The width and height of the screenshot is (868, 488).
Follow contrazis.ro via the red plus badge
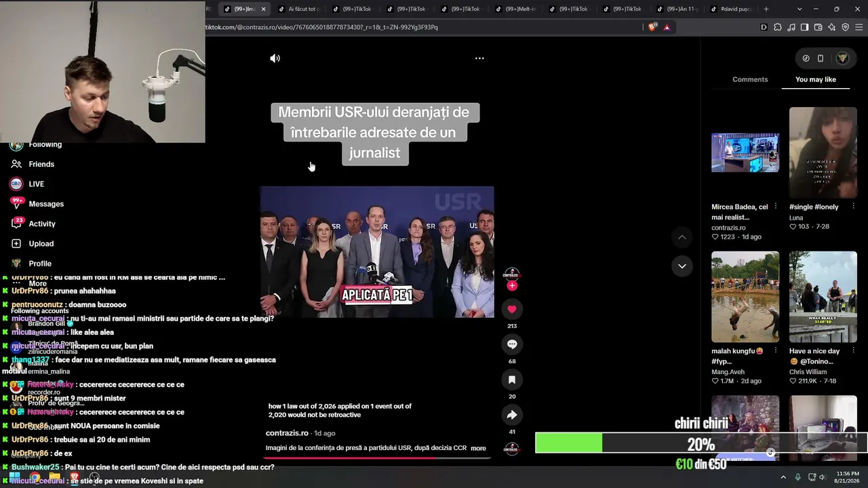click(512, 286)
